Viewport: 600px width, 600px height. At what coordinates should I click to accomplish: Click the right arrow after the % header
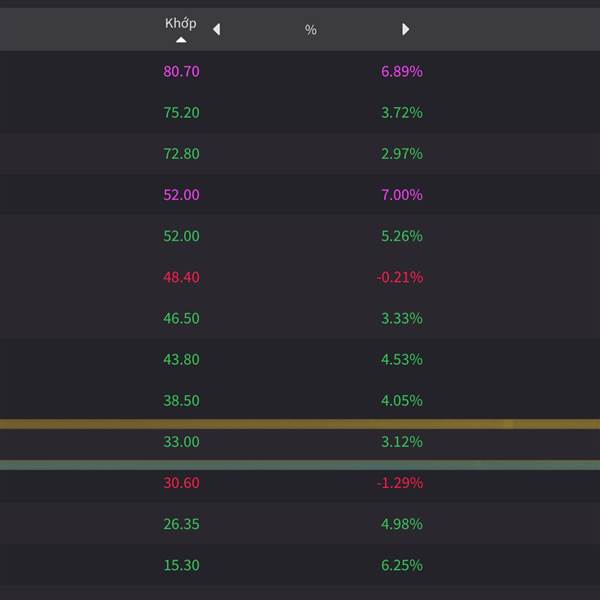405,30
